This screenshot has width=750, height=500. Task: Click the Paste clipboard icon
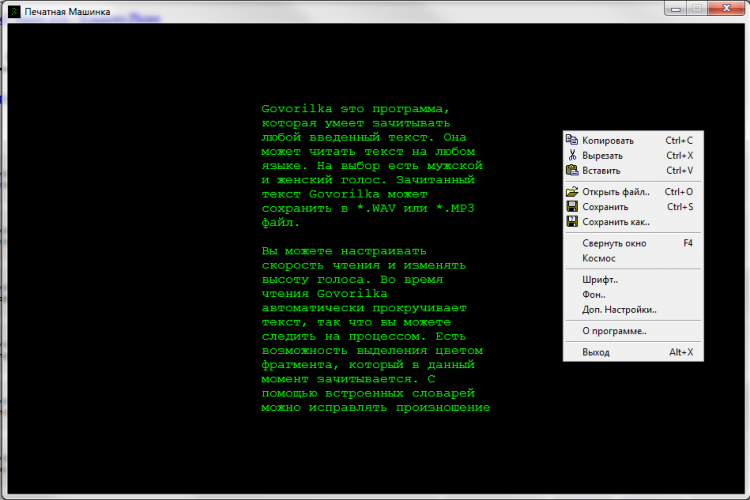(x=572, y=170)
